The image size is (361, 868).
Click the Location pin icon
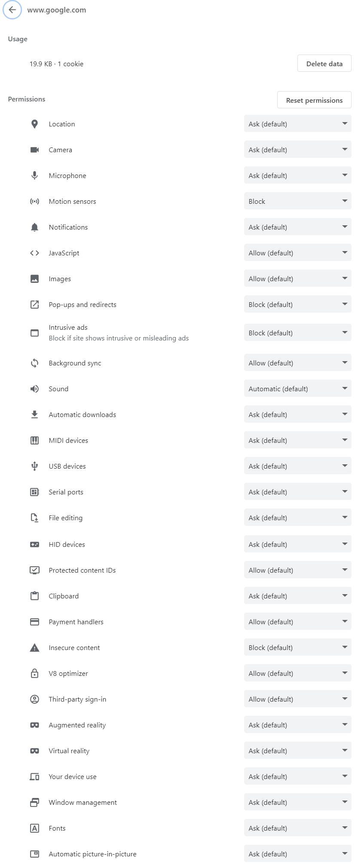pyautogui.click(x=35, y=124)
